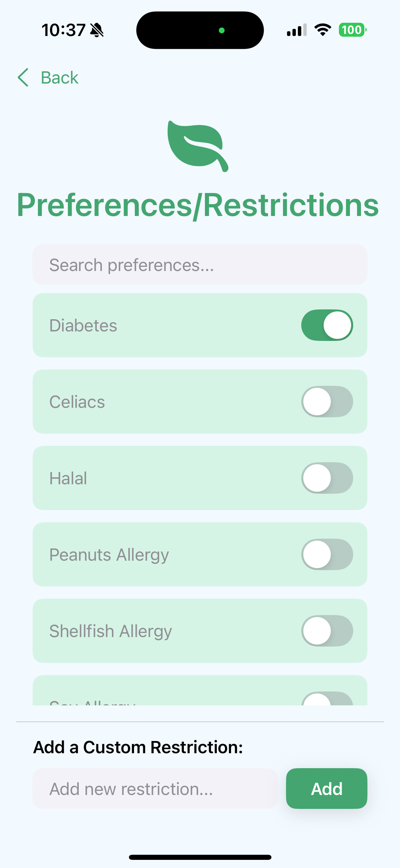Enable the Celiacs switch
The width and height of the screenshot is (400, 868).
tap(327, 401)
